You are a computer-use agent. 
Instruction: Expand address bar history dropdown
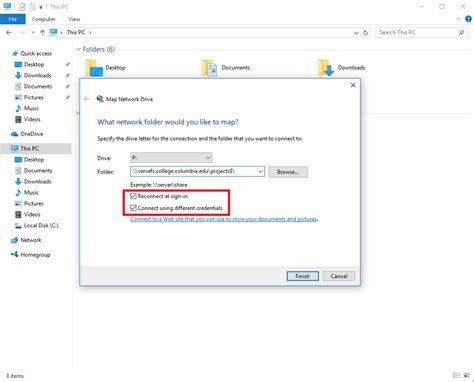[356, 33]
